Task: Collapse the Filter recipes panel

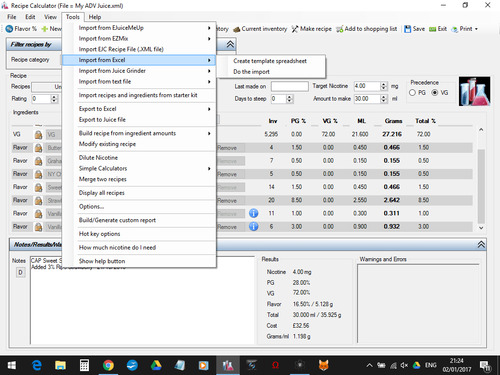Action: (x=230, y=44)
